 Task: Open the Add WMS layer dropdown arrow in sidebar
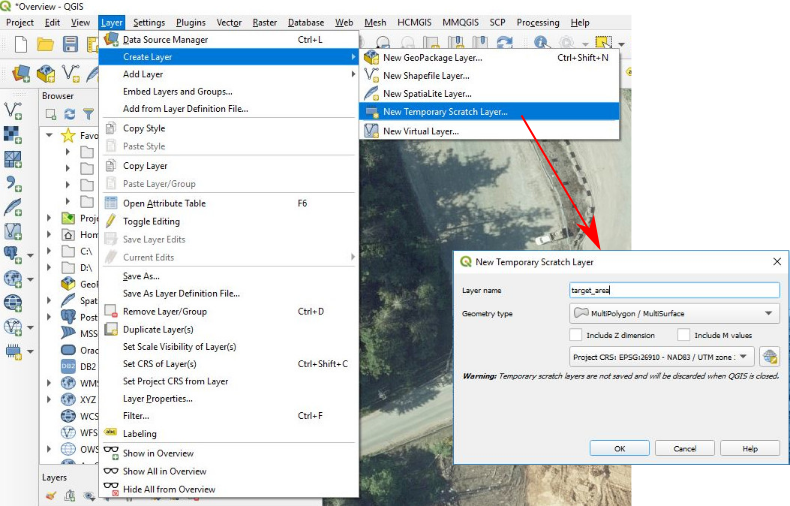click(x=30, y=280)
